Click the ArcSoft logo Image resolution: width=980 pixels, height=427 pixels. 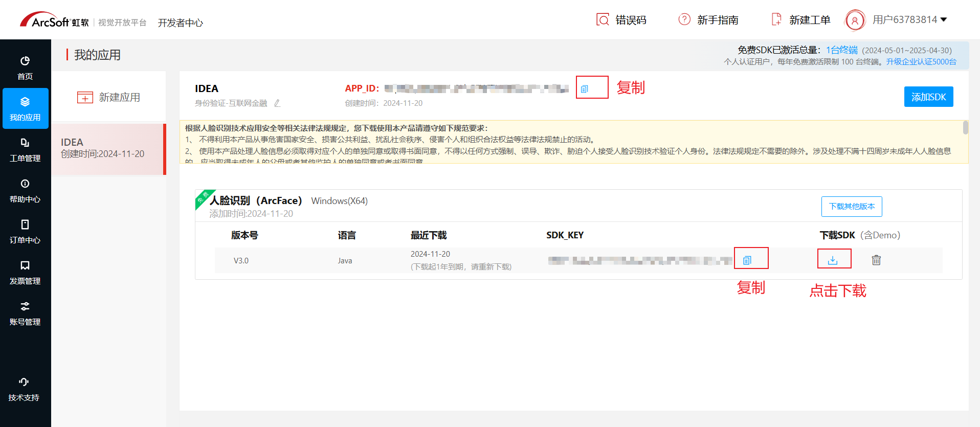54,20
